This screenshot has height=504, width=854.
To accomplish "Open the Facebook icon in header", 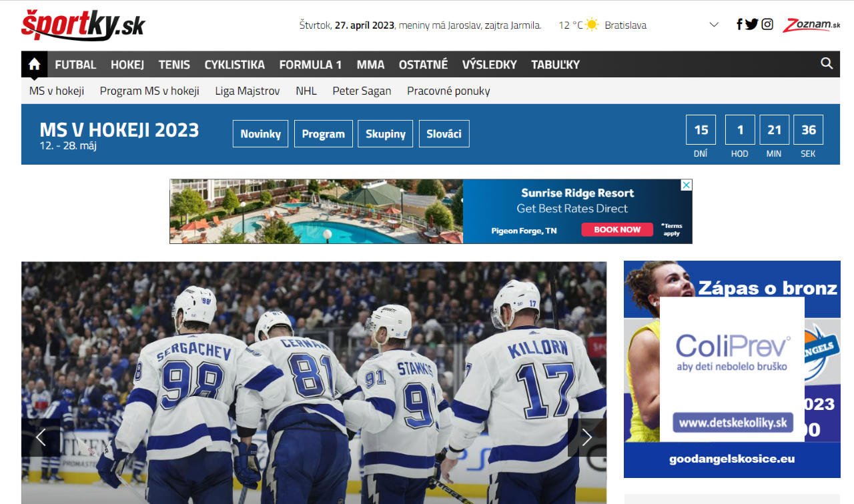I will pos(739,25).
